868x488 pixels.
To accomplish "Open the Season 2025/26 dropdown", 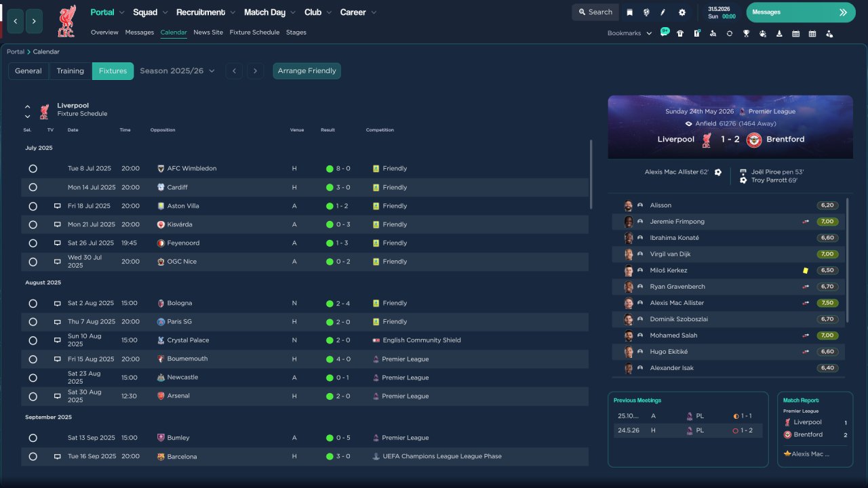I will click(x=177, y=71).
